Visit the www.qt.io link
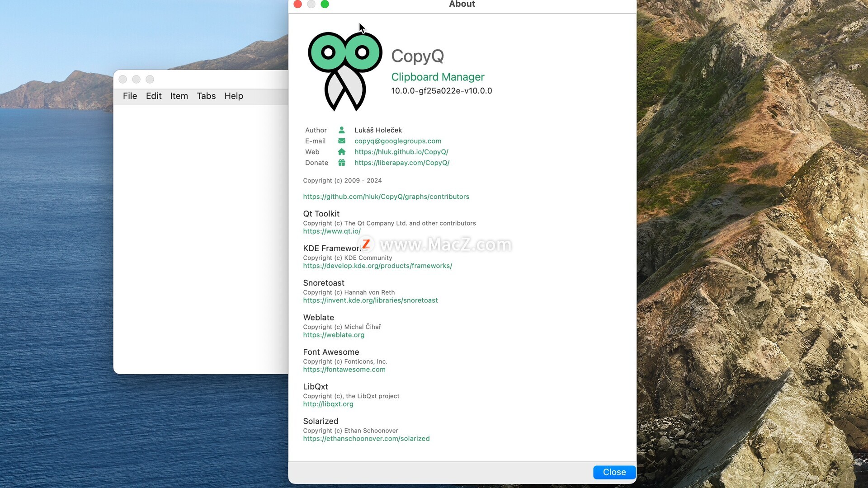 point(332,231)
